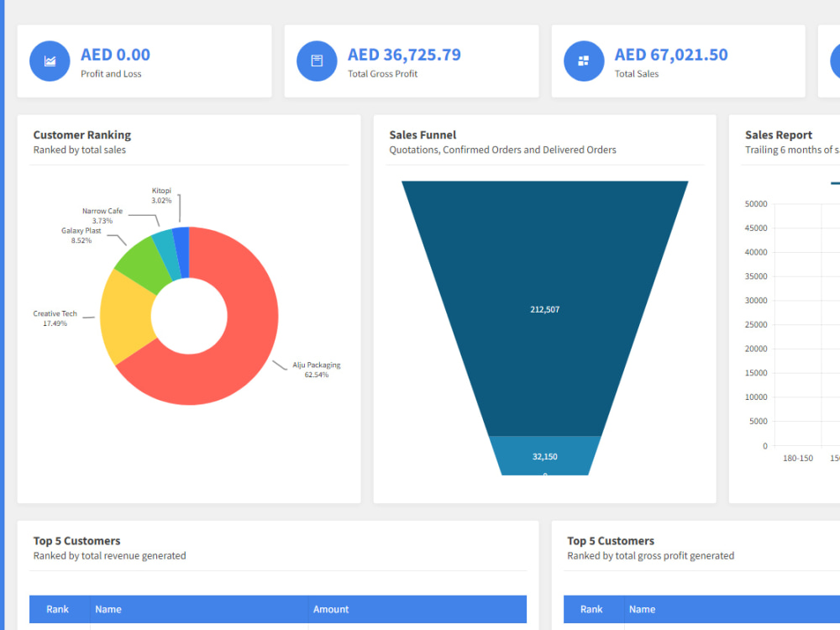Click the Kitopi 3.02% label
The width and height of the screenshot is (840, 630).
point(161,195)
